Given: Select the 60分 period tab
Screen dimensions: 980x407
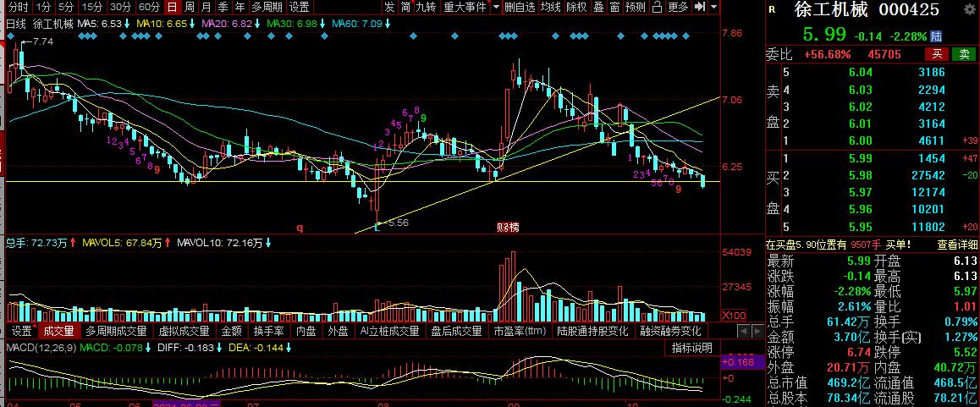Looking at the screenshot, I should (150, 8).
